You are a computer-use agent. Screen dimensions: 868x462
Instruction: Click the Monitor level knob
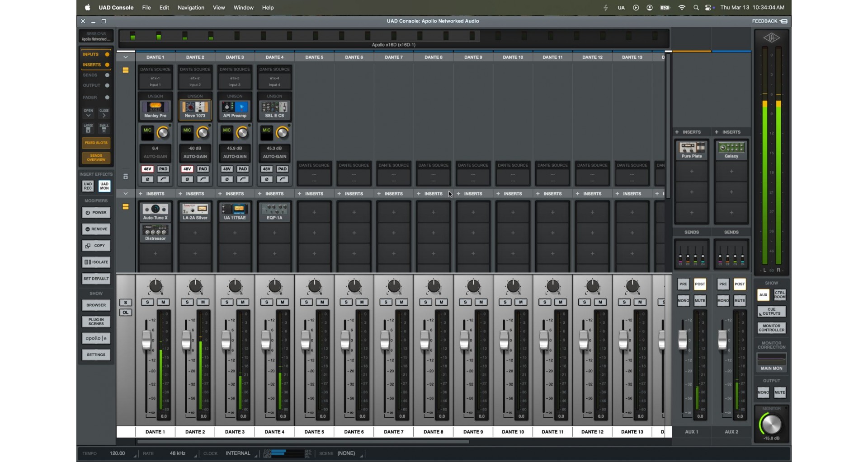(x=771, y=425)
